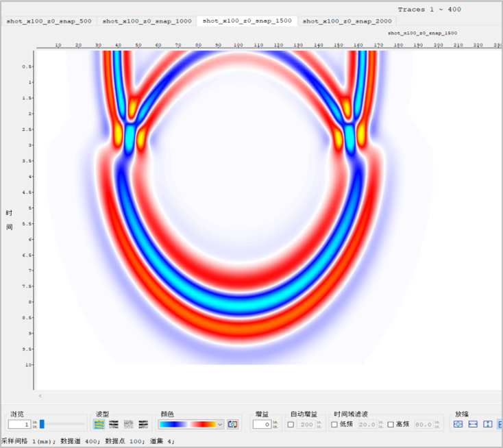
Task: Select the fourth waveform type icon
Action: [143, 425]
